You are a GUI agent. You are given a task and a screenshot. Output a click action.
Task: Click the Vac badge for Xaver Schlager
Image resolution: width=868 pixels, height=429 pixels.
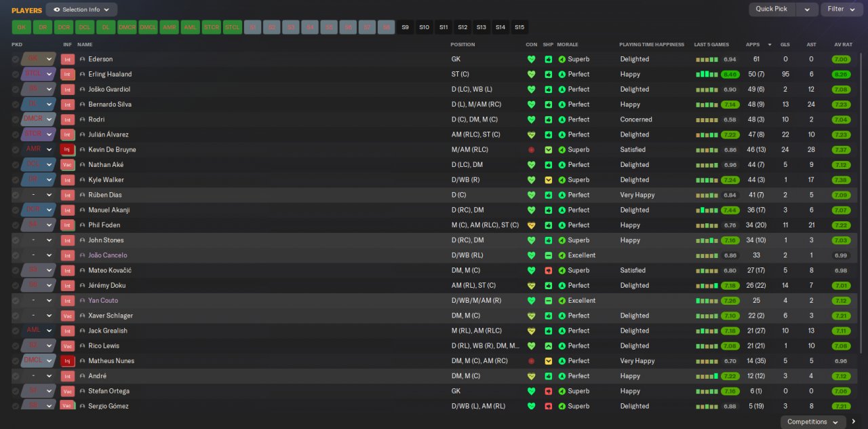tap(67, 316)
